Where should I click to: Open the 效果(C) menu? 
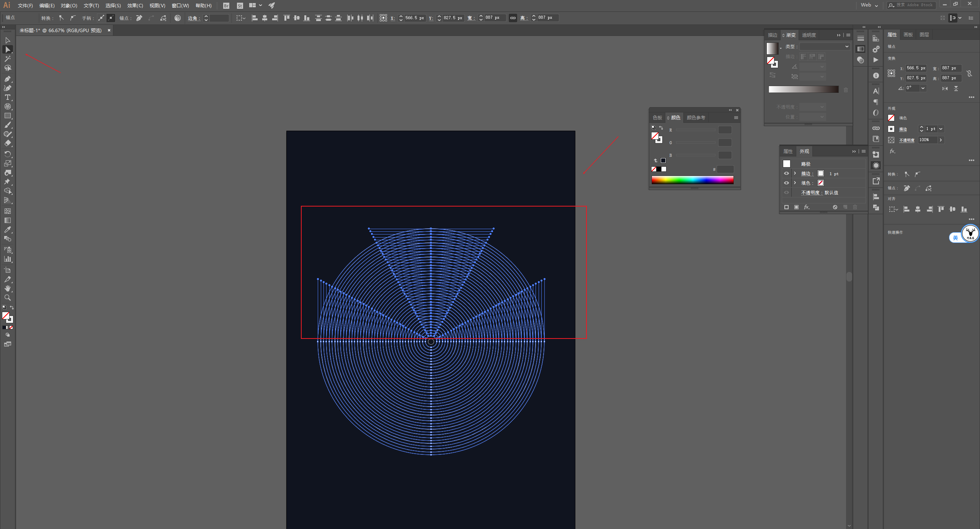click(135, 5)
